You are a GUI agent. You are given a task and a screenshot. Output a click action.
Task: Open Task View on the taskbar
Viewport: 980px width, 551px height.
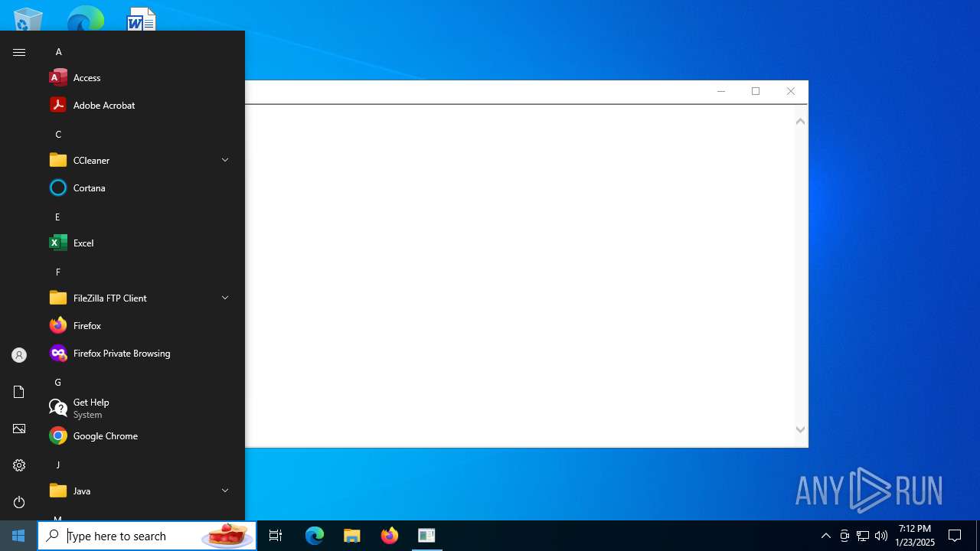click(276, 536)
